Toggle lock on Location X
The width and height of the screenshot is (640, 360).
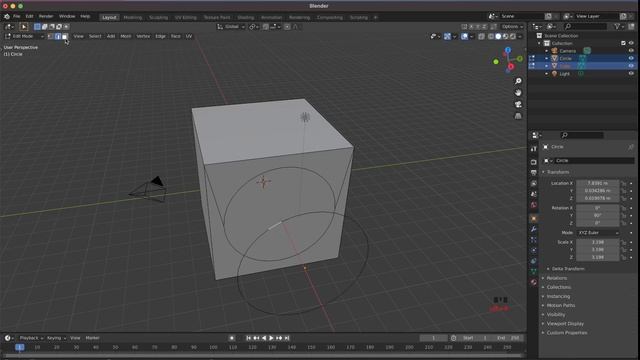(x=624, y=183)
